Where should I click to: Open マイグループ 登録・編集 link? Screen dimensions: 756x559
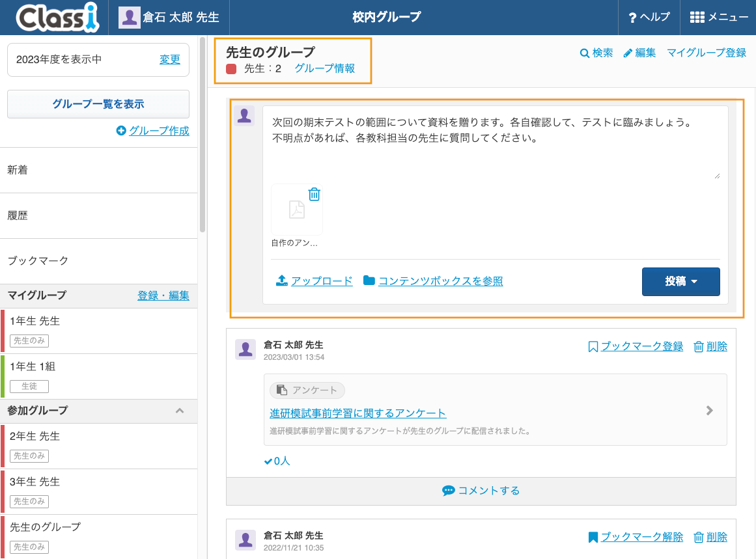[x=163, y=295]
